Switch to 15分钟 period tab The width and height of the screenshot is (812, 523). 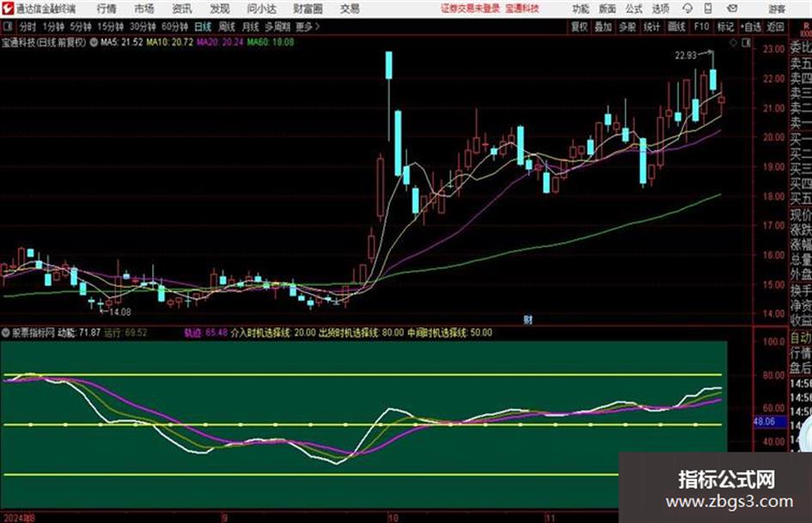coord(110,27)
